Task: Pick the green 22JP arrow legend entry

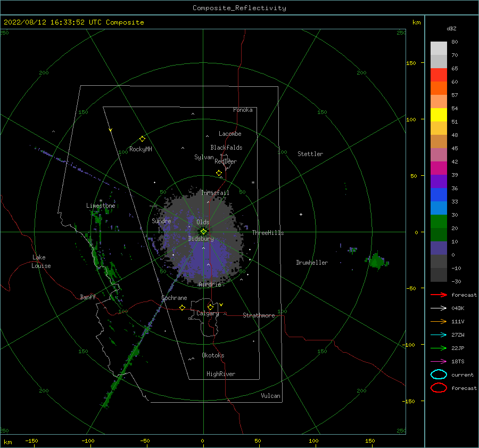Action: pyautogui.click(x=439, y=348)
